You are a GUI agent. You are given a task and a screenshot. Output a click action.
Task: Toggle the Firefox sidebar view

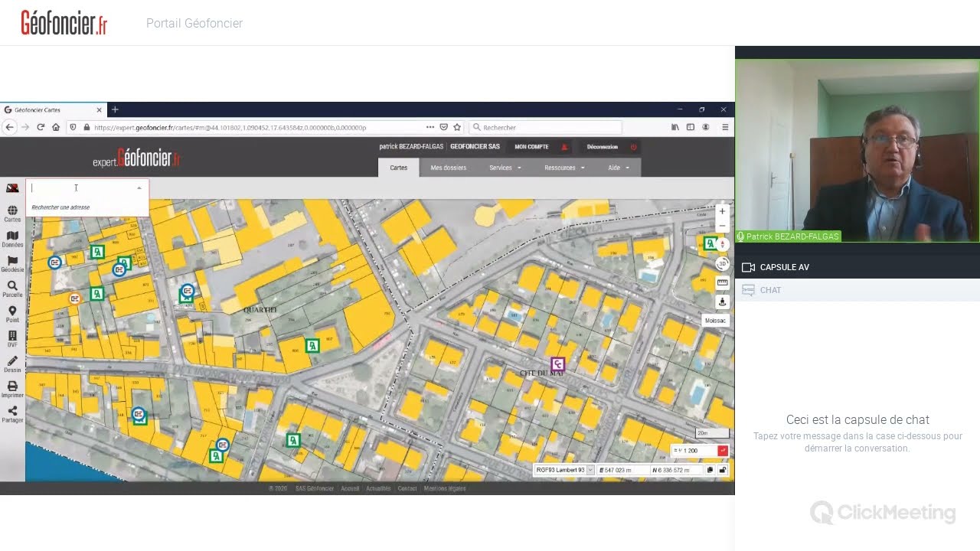click(x=691, y=127)
